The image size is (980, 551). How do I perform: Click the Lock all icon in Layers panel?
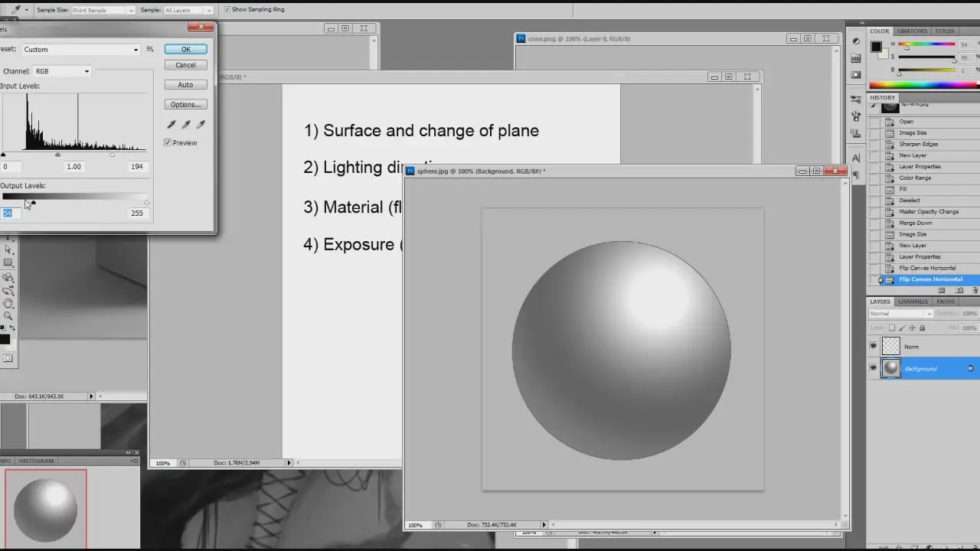tap(922, 328)
